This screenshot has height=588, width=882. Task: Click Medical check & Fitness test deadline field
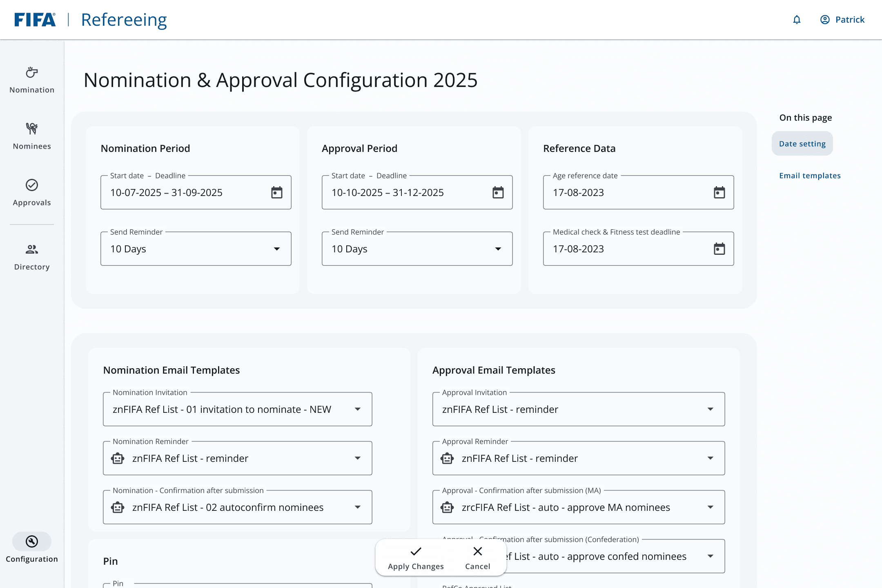click(639, 249)
